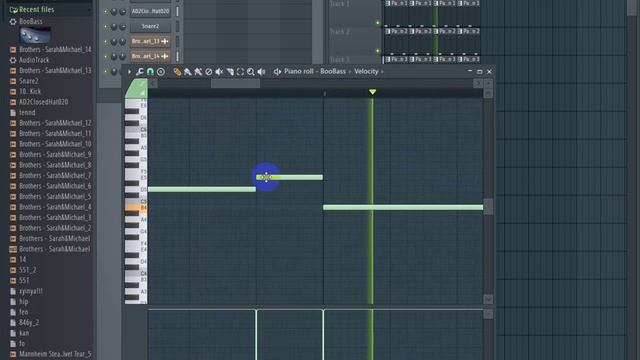Click the long note on the B4 row
640x360 pixels.
(403, 207)
